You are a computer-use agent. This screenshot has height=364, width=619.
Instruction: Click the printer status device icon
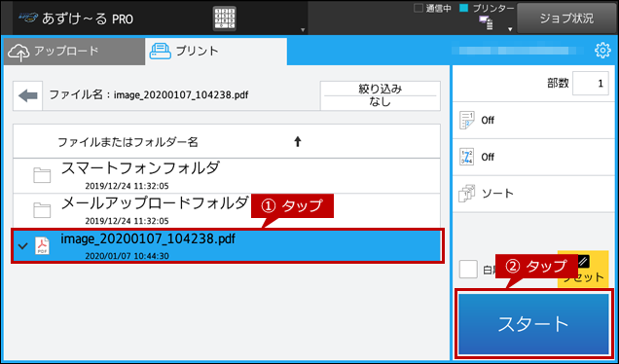[486, 23]
